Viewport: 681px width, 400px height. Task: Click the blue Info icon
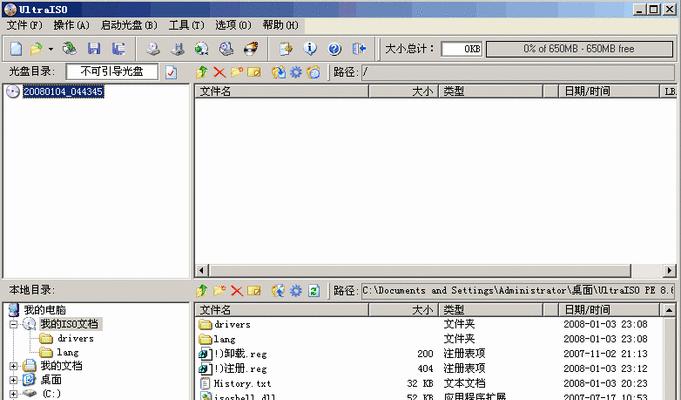coord(310,49)
